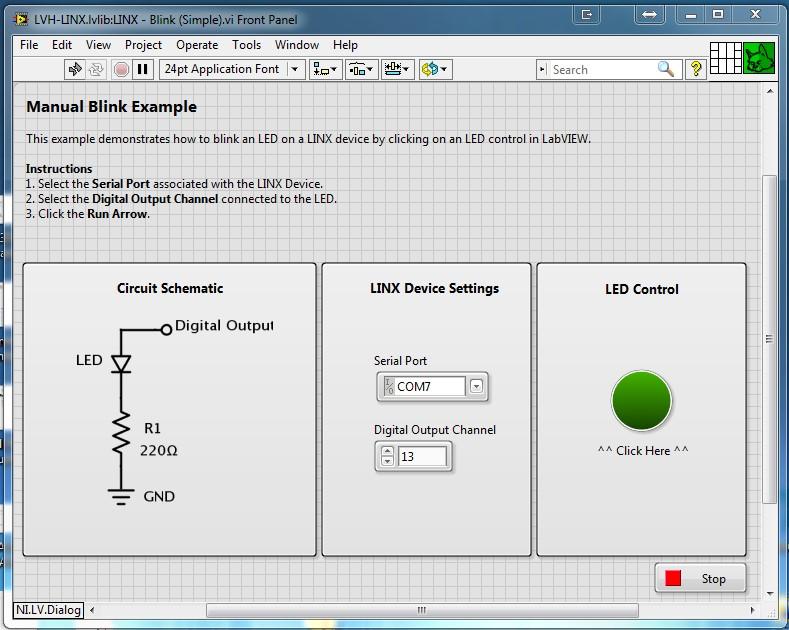Screen dimensions: 789x630
Task: Decrement the Digital Output Channel value
Action: point(387,461)
